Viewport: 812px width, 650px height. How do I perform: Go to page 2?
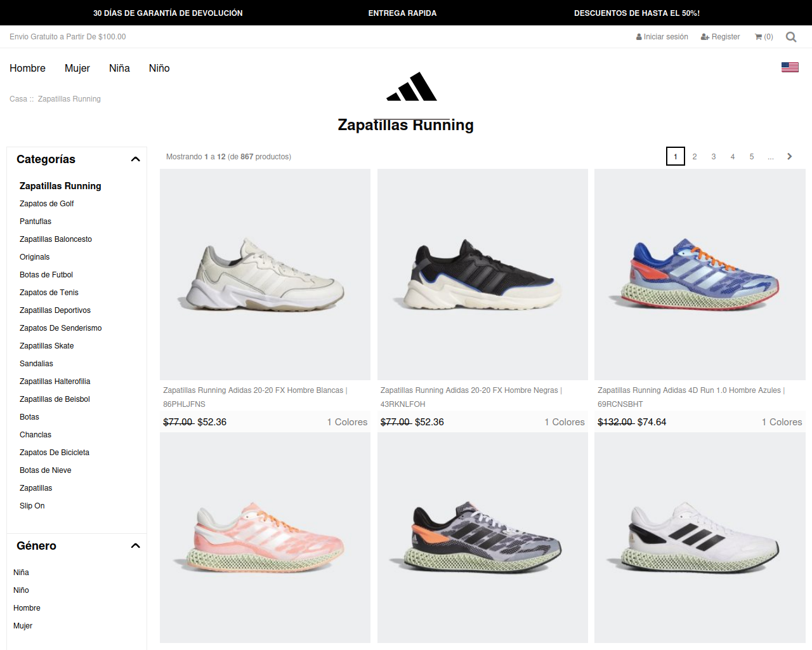695,156
